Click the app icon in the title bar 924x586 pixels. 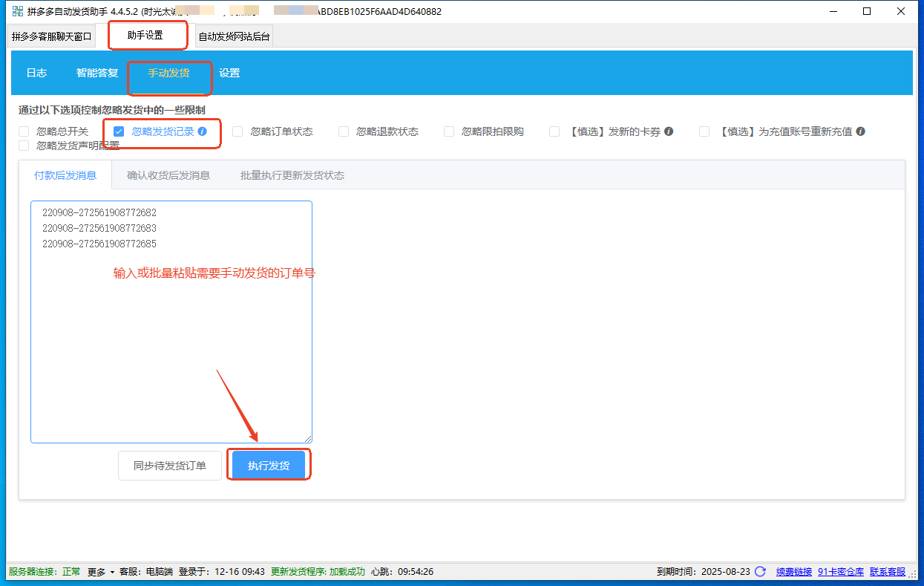(18, 11)
